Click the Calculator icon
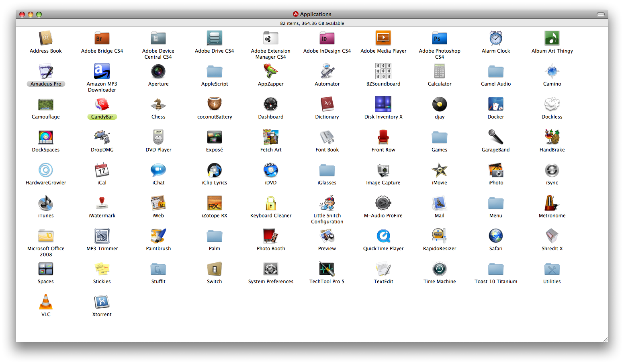The image size is (624, 364). coord(440,71)
